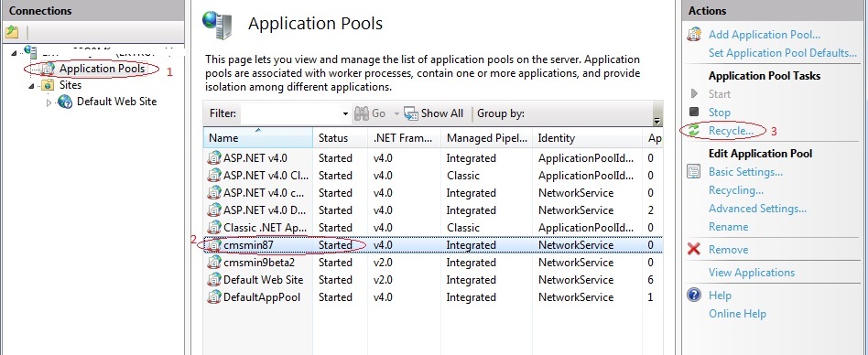Click the cmsmin9beta2 pool icon

pos(213,262)
